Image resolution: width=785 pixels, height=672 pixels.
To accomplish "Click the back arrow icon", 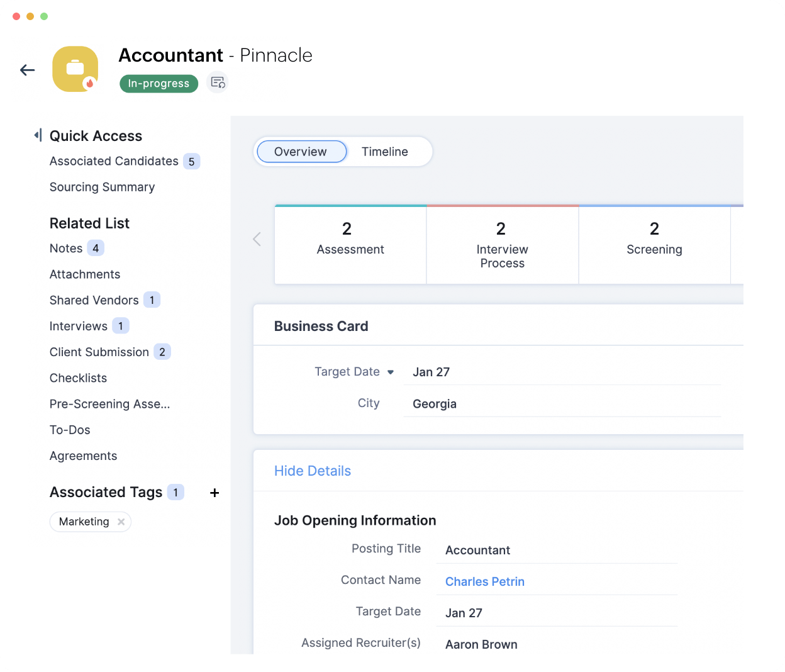I will pyautogui.click(x=27, y=70).
